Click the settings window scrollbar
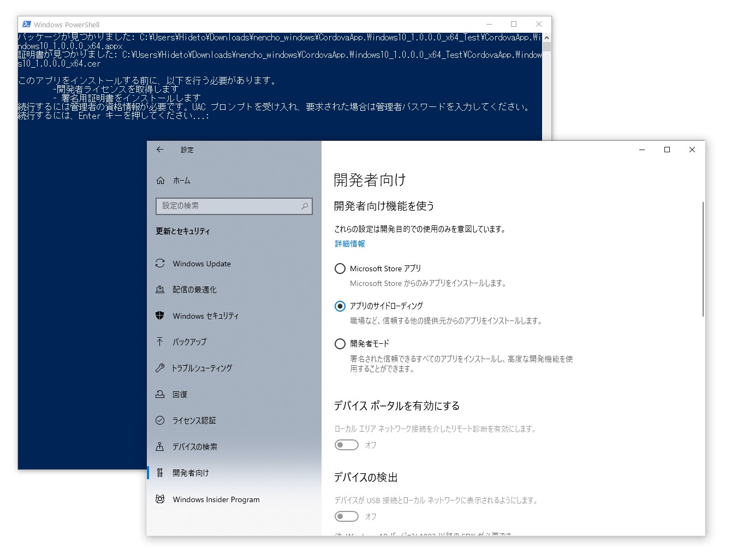The height and width of the screenshot is (560, 731). [x=704, y=257]
